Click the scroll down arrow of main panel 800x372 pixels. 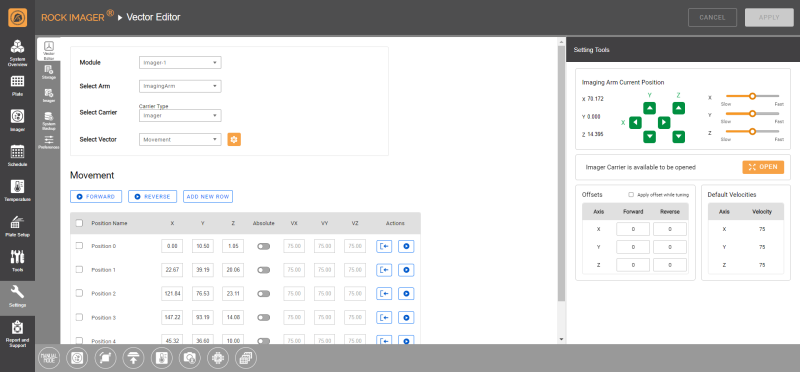562,339
